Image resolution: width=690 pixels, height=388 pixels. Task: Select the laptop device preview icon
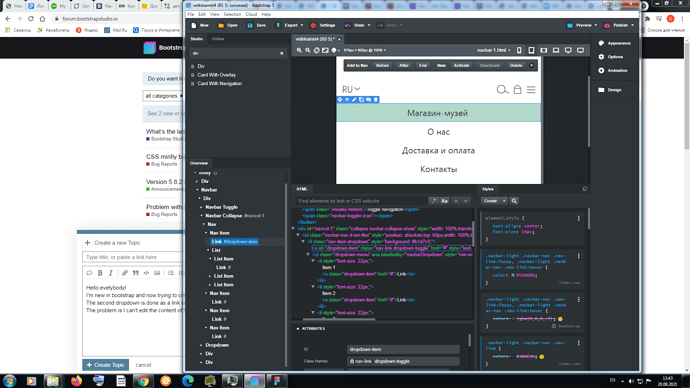[x=556, y=50]
